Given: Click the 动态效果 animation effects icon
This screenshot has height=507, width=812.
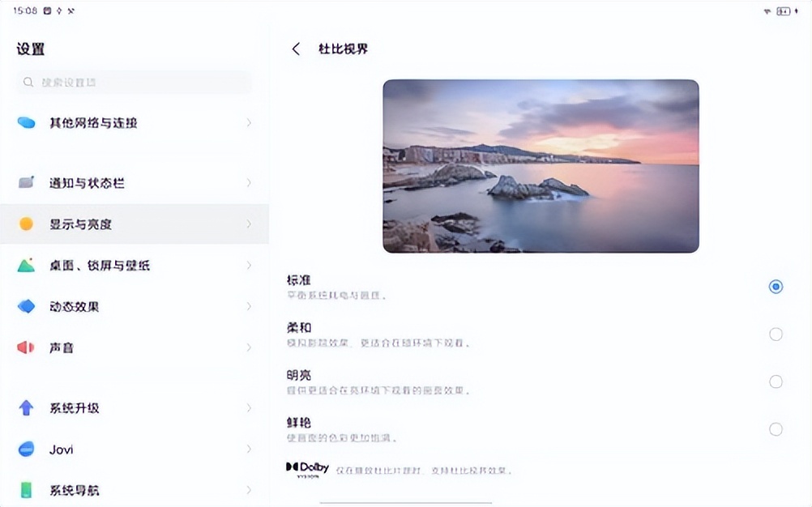Looking at the screenshot, I should pos(26,306).
